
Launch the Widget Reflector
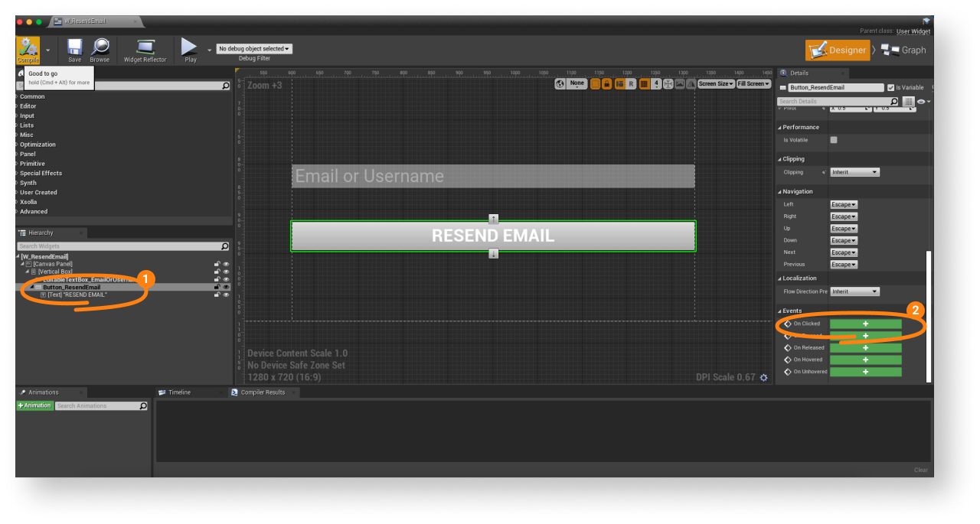(x=145, y=49)
